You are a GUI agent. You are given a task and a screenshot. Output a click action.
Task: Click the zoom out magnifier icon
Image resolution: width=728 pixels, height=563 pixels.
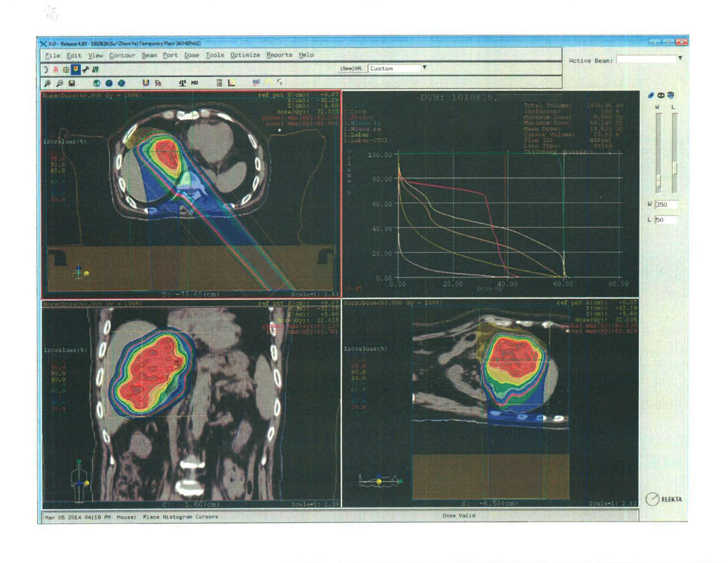click(60, 83)
